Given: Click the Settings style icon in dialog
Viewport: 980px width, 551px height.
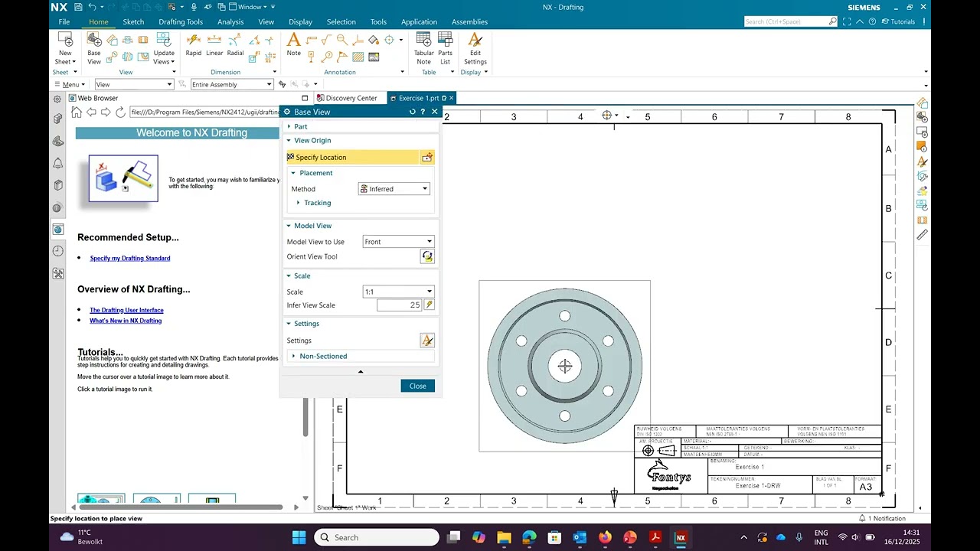Looking at the screenshot, I should [x=427, y=341].
